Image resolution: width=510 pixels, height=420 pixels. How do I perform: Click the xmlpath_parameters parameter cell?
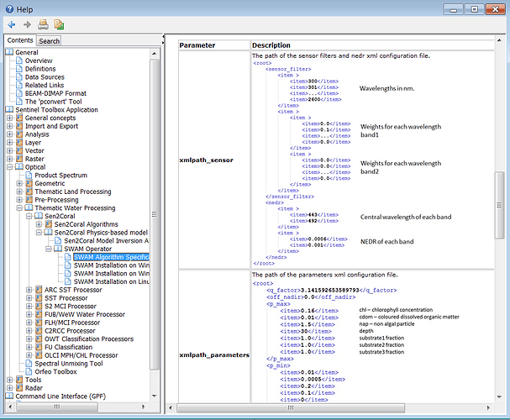pyautogui.click(x=214, y=337)
